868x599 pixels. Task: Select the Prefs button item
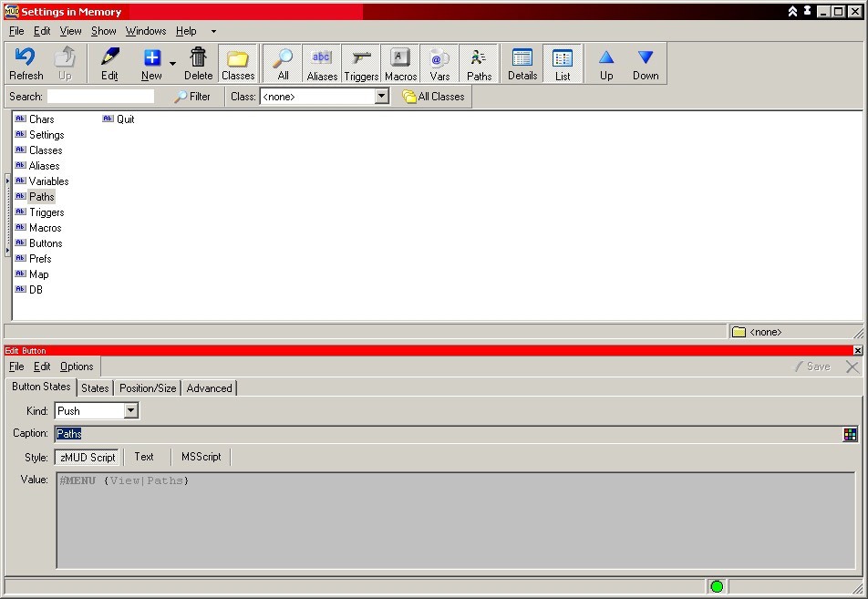click(x=33, y=259)
